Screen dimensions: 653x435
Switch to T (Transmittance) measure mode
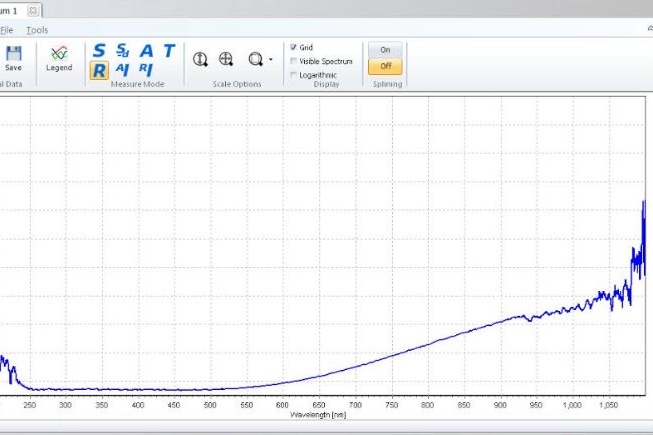click(169, 50)
